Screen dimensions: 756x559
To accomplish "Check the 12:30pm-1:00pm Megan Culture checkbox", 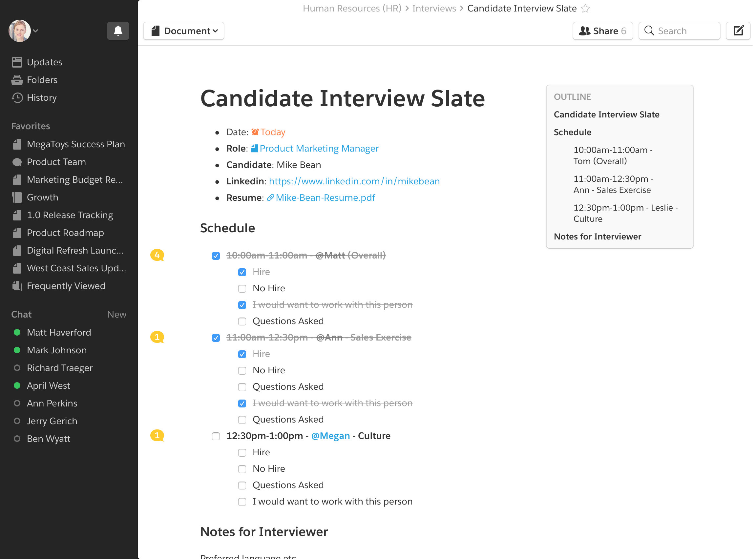I will point(216,436).
